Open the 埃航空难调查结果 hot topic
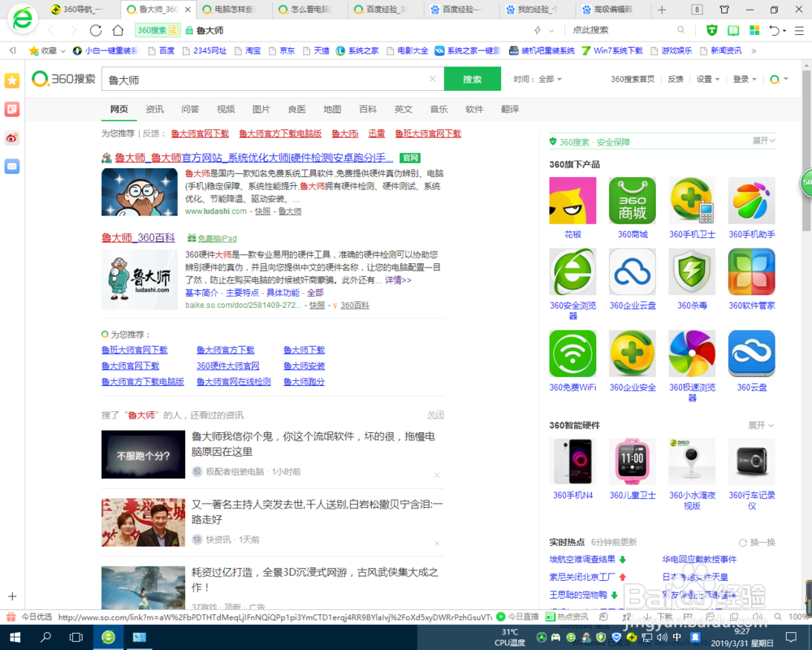Viewport: 812px width, 650px height. pyautogui.click(x=582, y=559)
